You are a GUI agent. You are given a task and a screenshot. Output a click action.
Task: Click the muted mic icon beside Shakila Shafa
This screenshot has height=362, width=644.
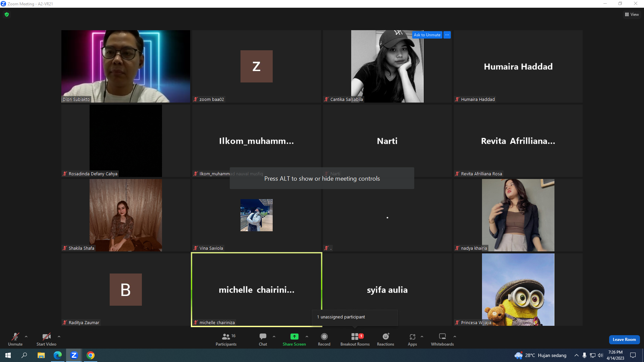point(65,248)
